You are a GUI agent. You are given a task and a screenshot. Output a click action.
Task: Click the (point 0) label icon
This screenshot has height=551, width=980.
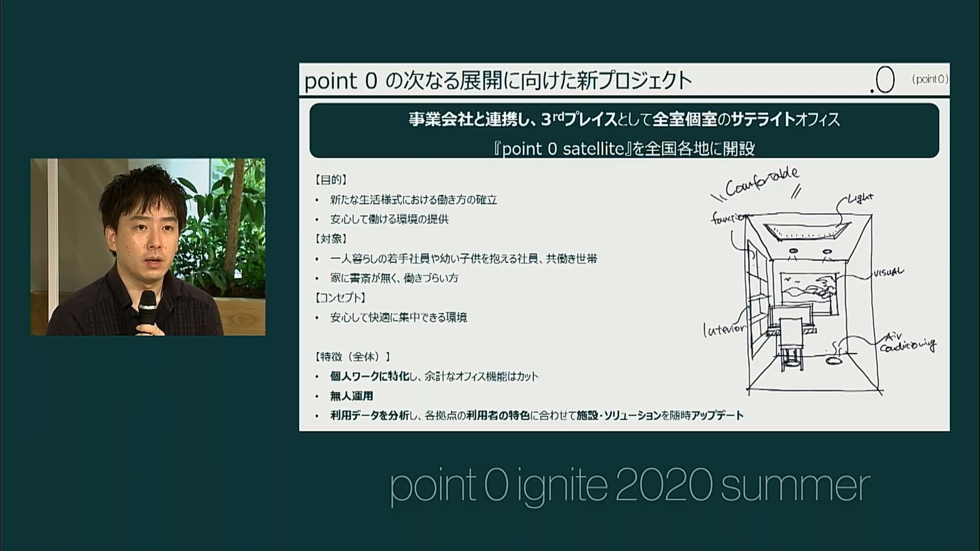(929, 79)
